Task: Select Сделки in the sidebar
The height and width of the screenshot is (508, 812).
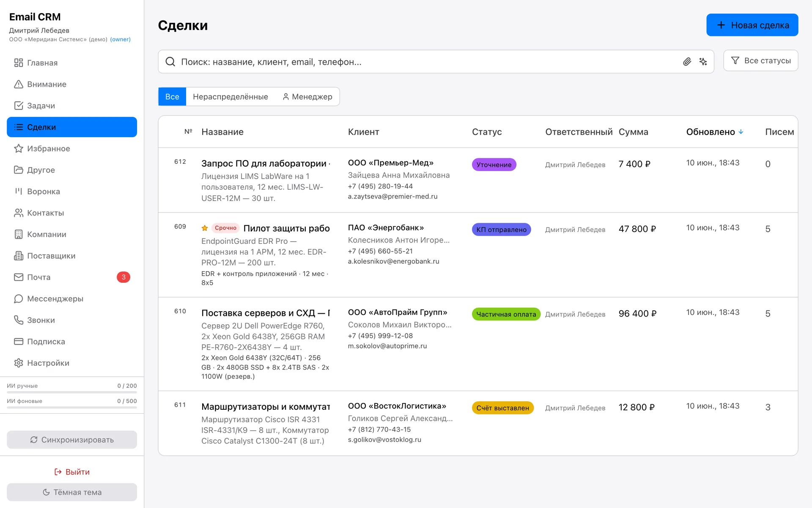Action: click(x=72, y=127)
